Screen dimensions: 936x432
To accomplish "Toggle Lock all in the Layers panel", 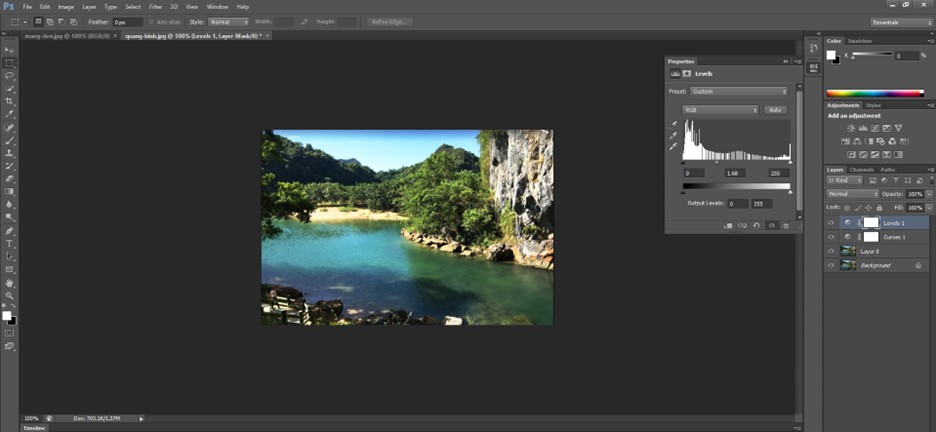I will point(879,208).
